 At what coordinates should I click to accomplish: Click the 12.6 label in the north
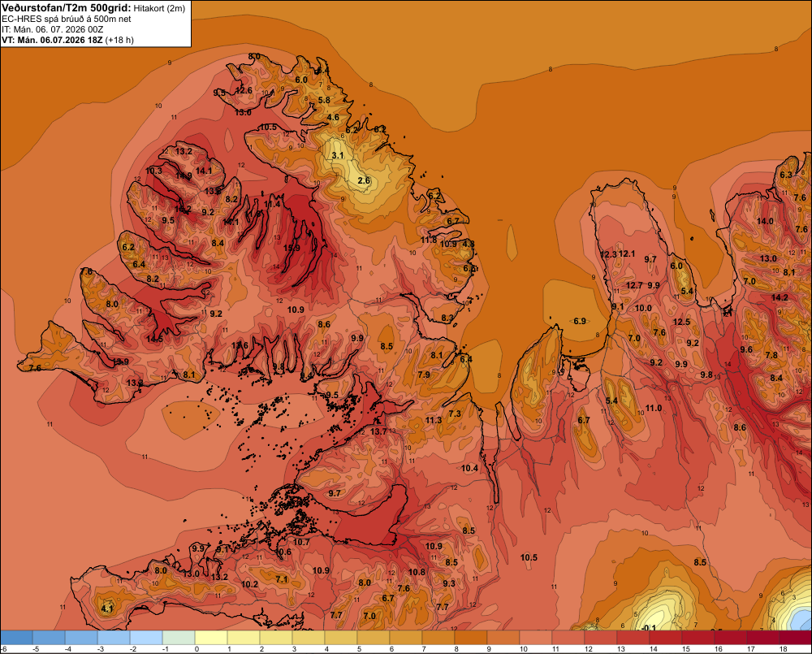244,90
